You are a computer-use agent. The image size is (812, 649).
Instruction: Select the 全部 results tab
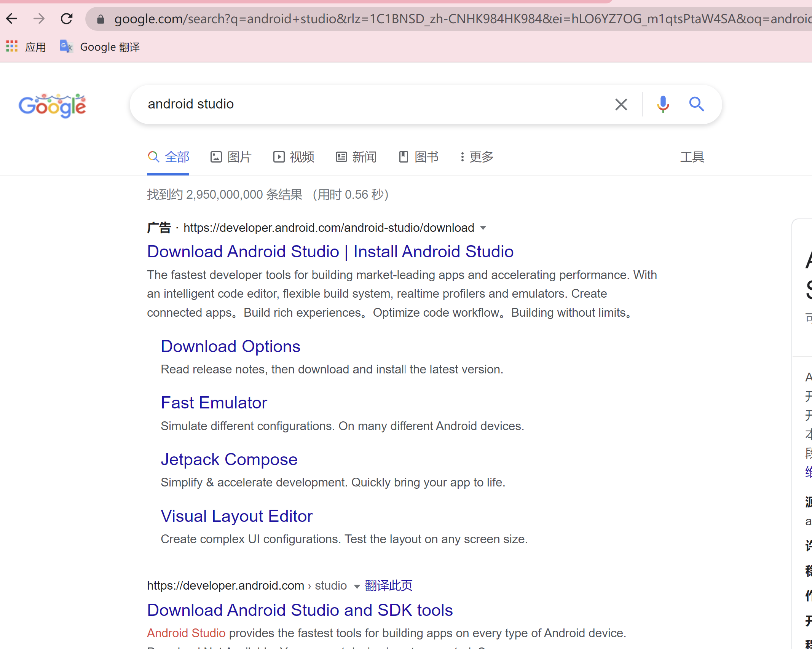coord(168,157)
